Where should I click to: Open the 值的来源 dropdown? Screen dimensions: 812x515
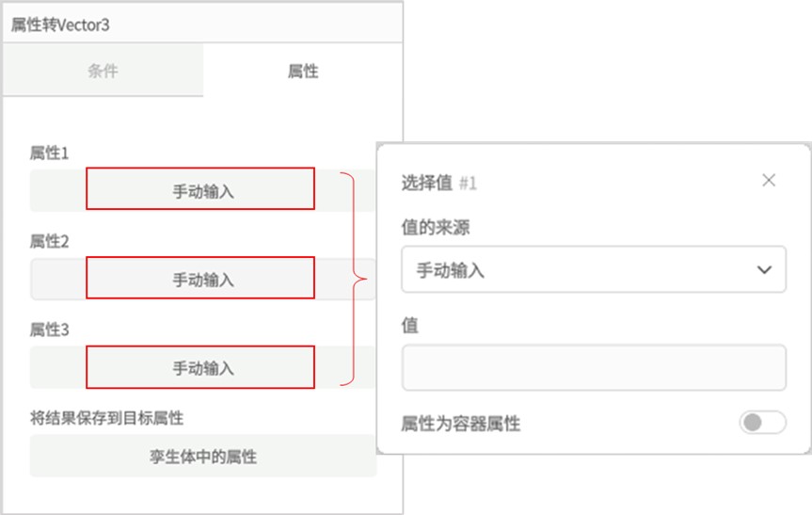click(594, 269)
